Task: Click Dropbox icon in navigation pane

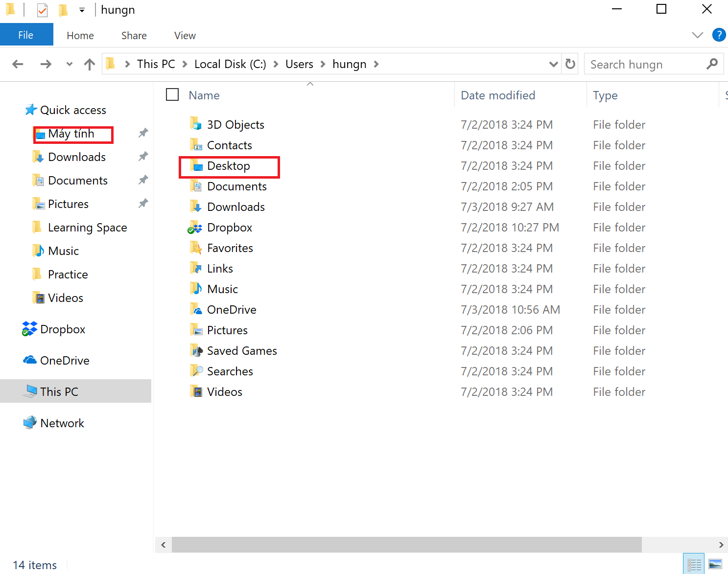Action: click(30, 329)
